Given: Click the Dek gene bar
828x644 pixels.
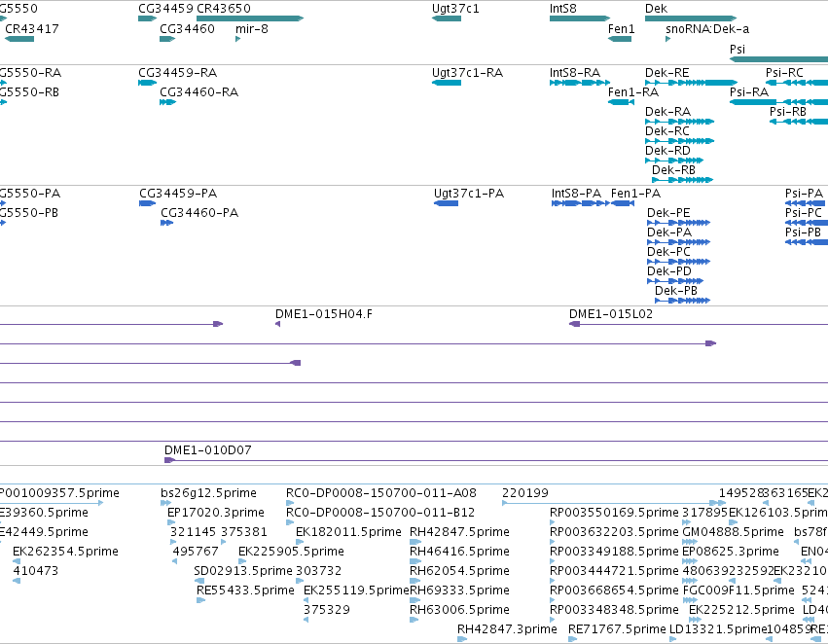Looking at the screenshot, I should [691, 18].
